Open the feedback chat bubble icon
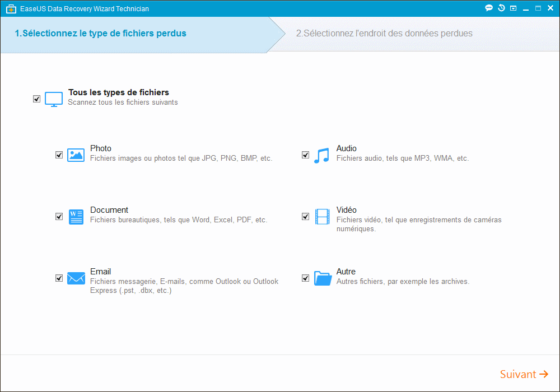The height and width of the screenshot is (392, 560). click(489, 8)
